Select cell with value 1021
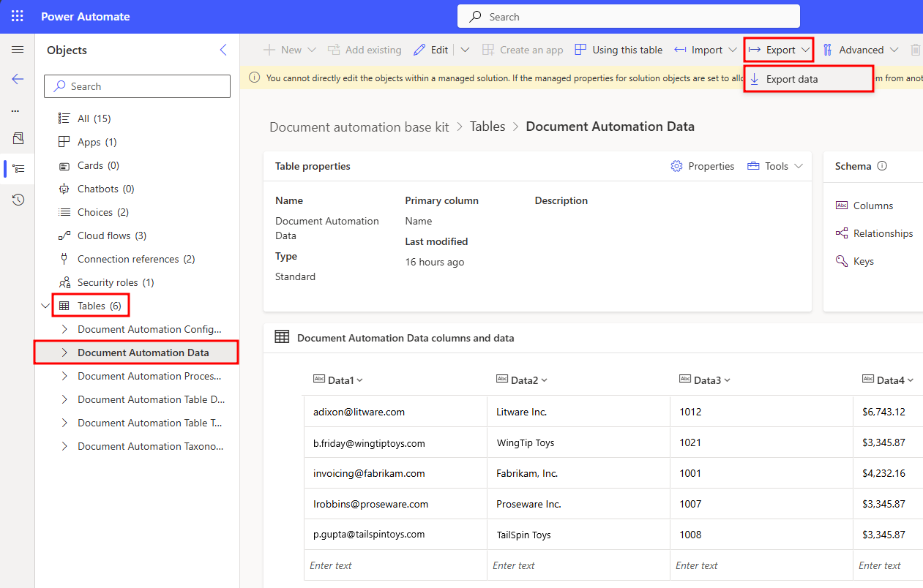 pos(761,442)
